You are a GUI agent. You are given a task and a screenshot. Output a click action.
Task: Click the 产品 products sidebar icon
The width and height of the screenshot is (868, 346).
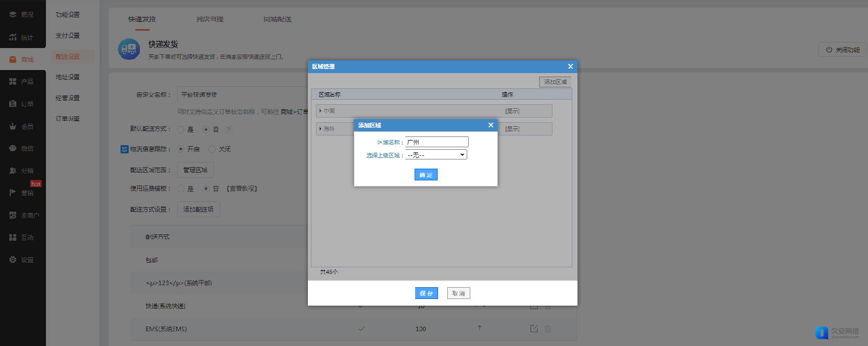pyautogui.click(x=13, y=82)
